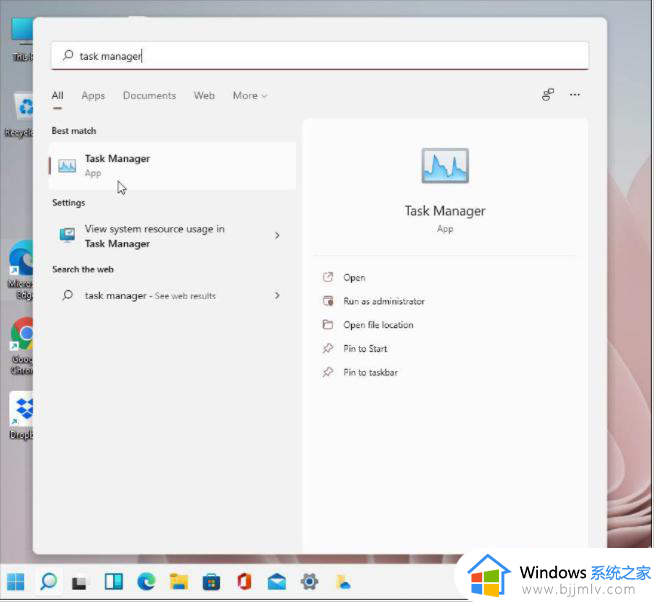Click the Search icon on taskbar
Screen dimensions: 656x603
click(49, 582)
